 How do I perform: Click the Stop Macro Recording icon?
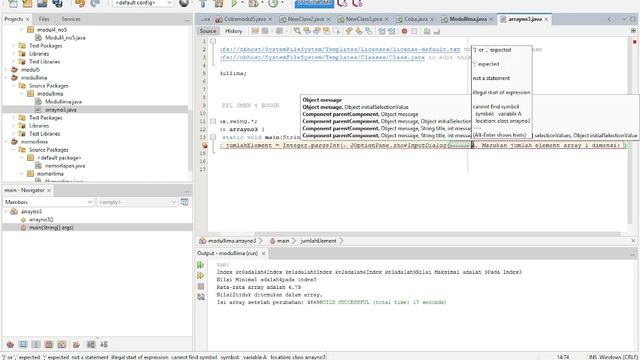point(414,31)
